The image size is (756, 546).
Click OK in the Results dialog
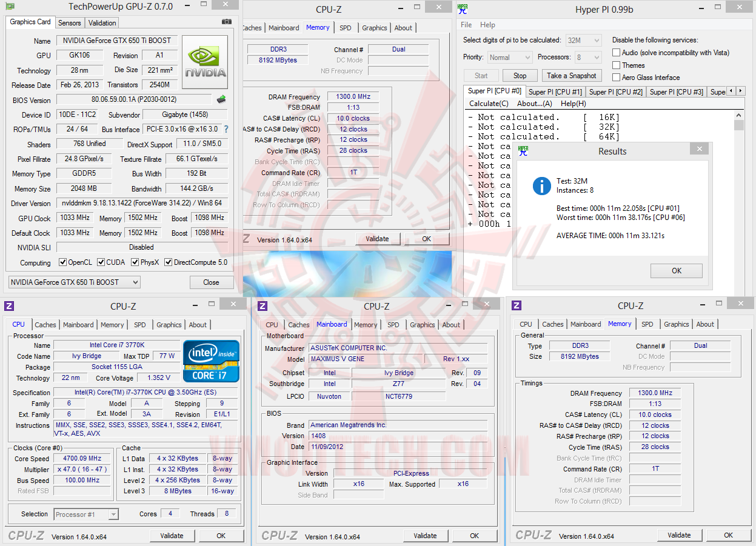pos(677,271)
